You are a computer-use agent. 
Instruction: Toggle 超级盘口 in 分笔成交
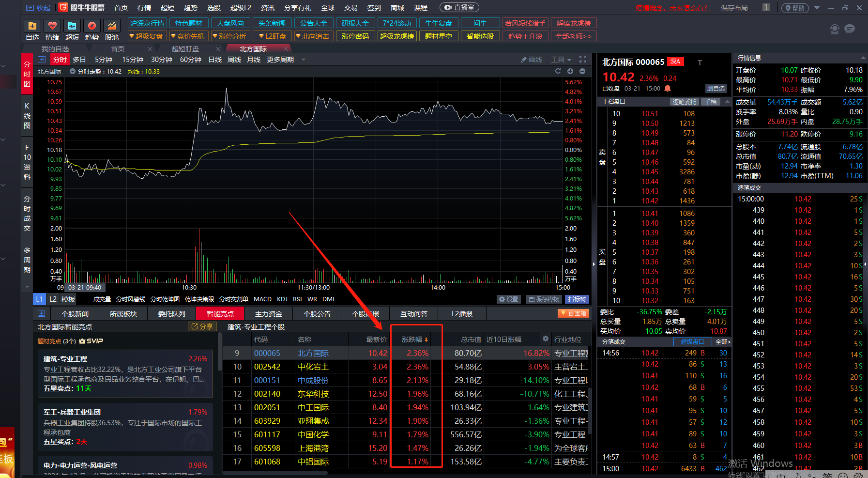[x=693, y=341]
